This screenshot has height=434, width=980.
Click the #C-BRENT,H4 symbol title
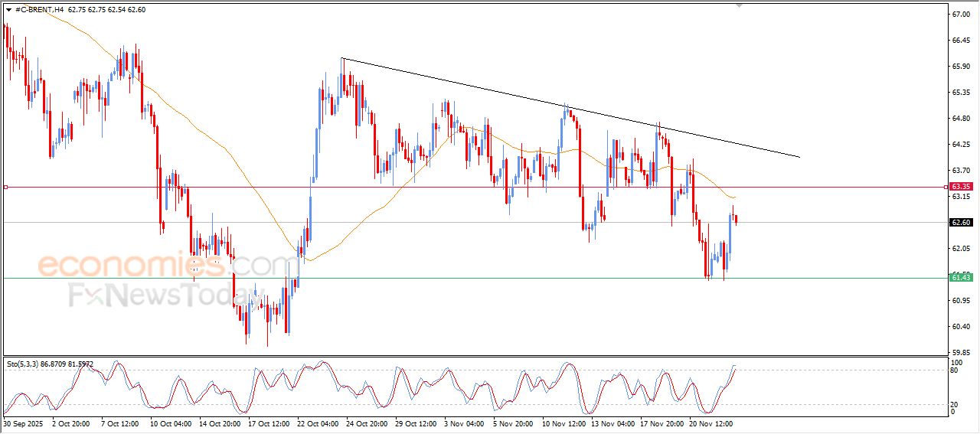coord(40,9)
